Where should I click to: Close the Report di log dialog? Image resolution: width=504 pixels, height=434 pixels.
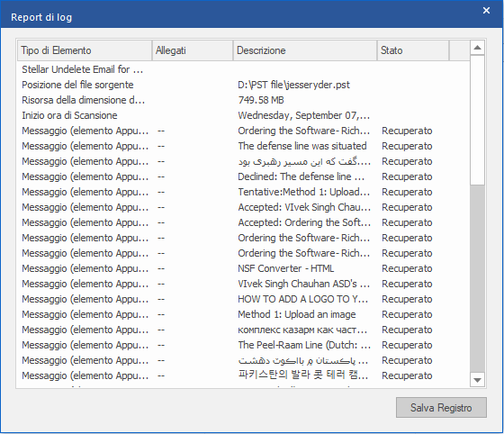coord(486,11)
